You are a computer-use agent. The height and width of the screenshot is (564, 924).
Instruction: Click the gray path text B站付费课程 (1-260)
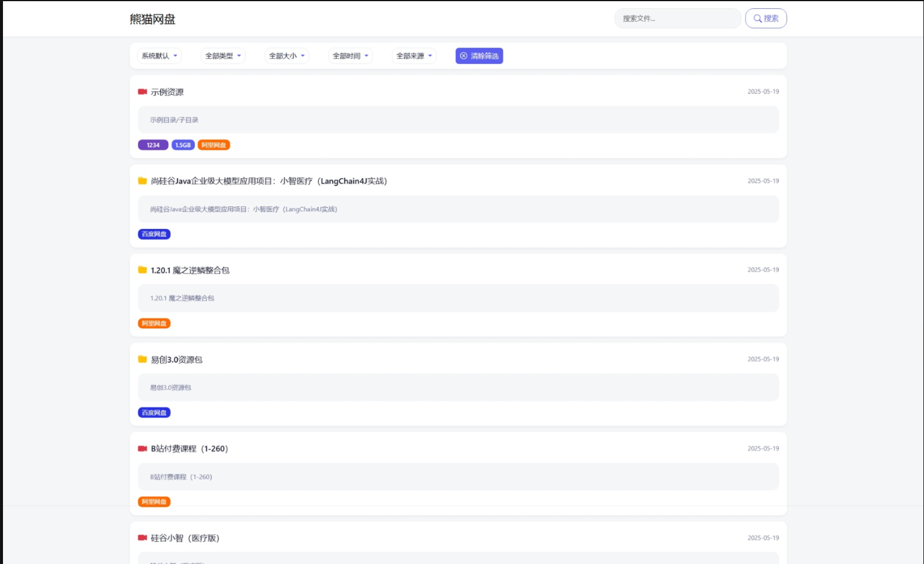point(181,477)
